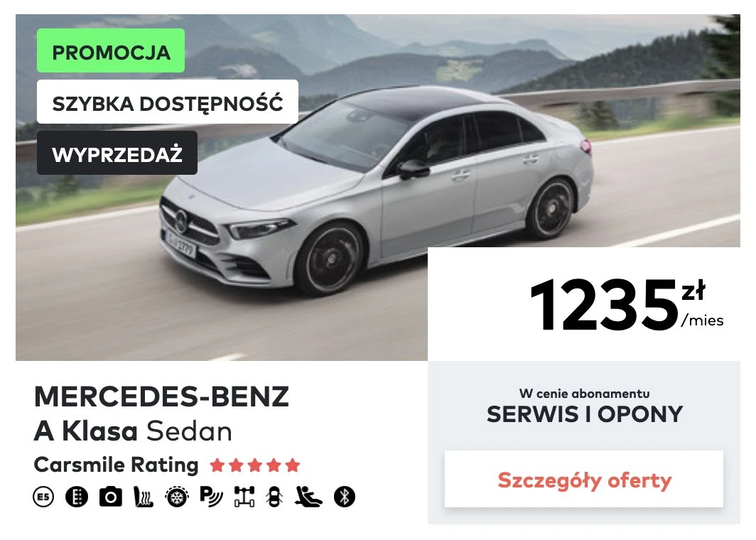Click the rear camera icon
Image resolution: width=756 pixels, height=540 pixels.
(110, 497)
